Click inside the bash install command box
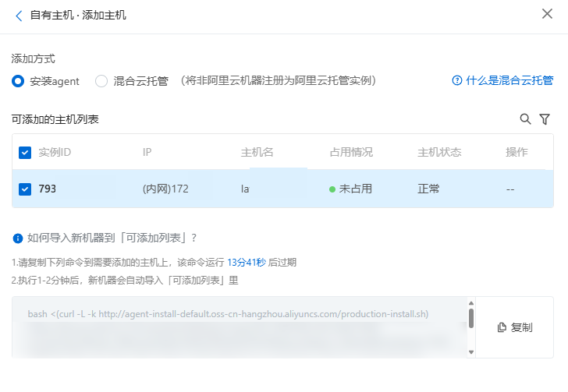The image size is (568, 392). tap(234, 327)
